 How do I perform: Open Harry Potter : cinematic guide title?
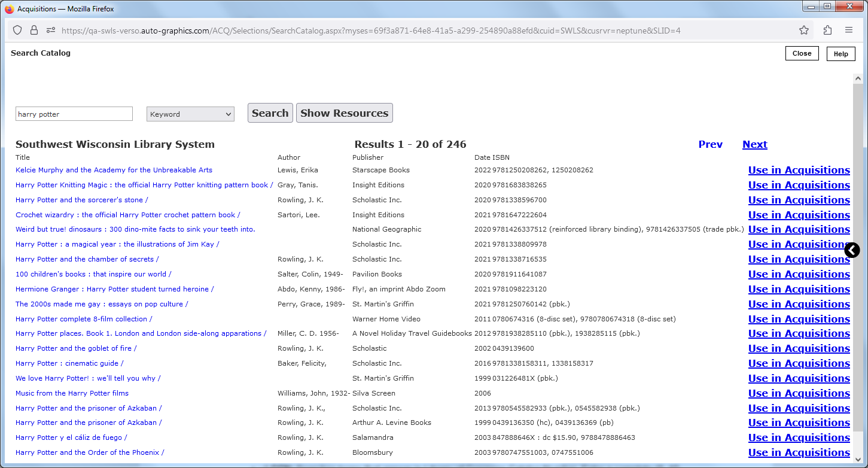[69, 363]
